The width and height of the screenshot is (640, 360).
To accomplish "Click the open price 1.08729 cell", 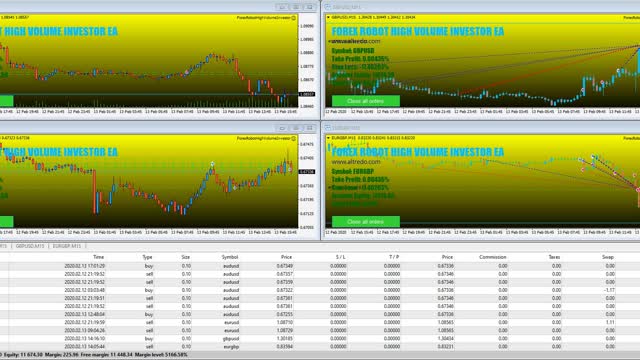I will (285, 331).
